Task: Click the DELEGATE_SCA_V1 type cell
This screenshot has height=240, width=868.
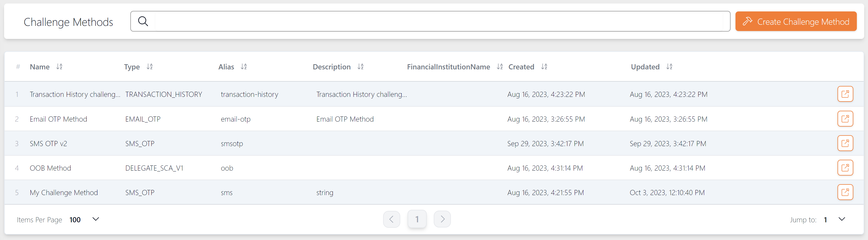Action: pos(154,168)
